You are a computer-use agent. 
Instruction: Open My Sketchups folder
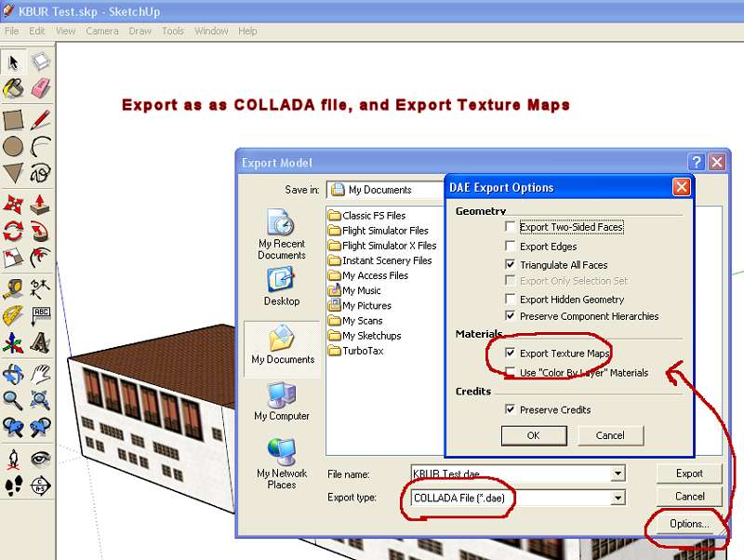pos(365,336)
